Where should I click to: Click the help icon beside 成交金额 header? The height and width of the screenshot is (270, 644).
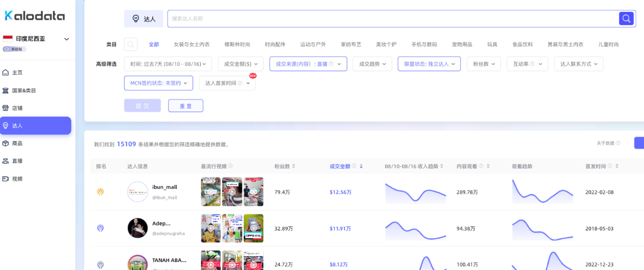tap(354, 166)
